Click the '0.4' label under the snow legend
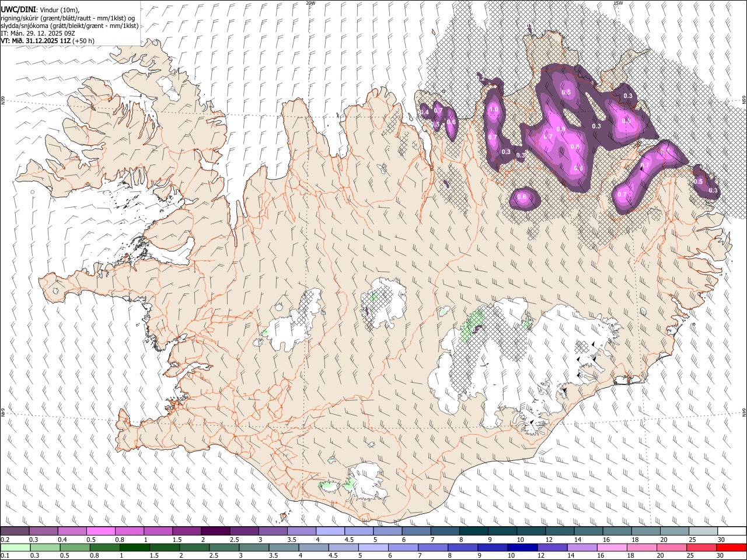Screen dimensions: 747x560 pos(62,540)
